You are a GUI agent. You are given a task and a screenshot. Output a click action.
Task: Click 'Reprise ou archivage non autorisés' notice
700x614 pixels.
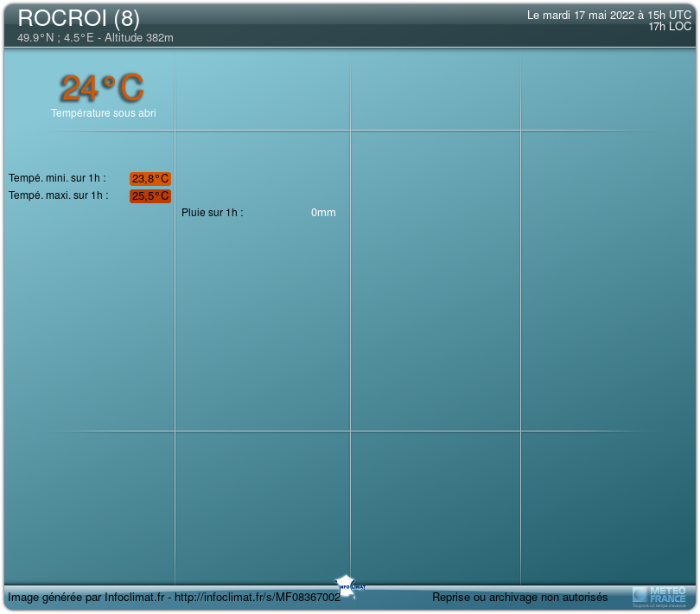click(x=519, y=598)
